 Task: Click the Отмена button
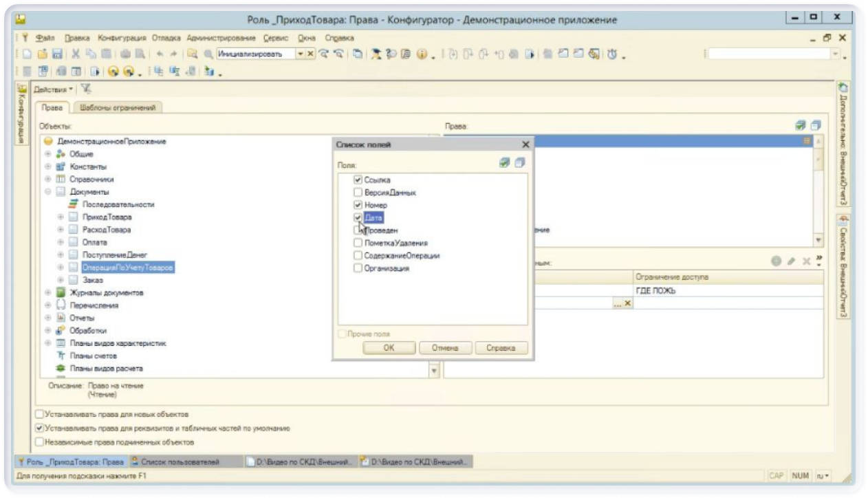(445, 348)
